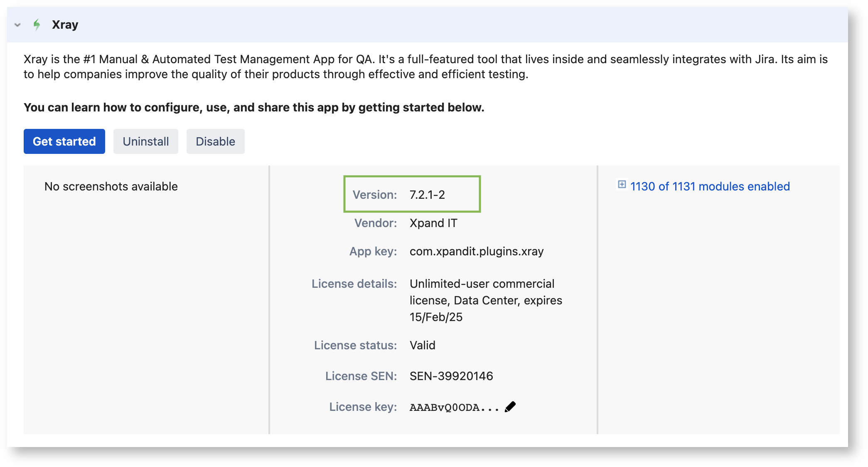Click the App key: label
868x467 pixels.
[x=373, y=252]
